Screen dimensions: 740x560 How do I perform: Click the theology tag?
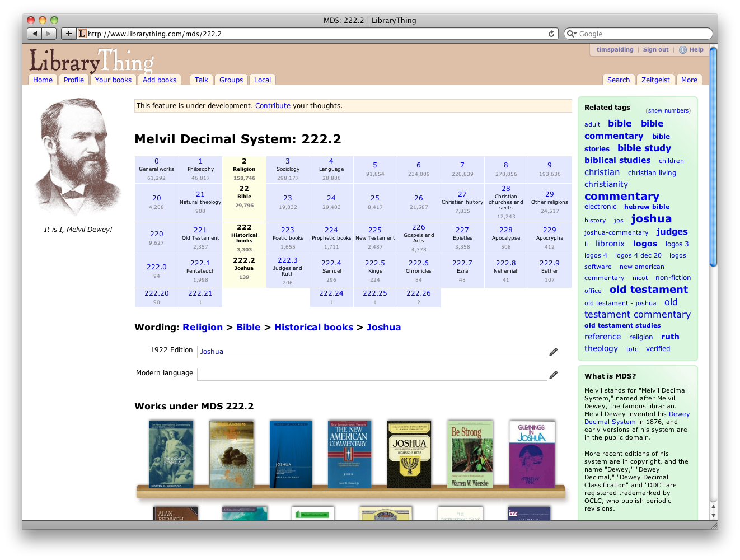(601, 348)
